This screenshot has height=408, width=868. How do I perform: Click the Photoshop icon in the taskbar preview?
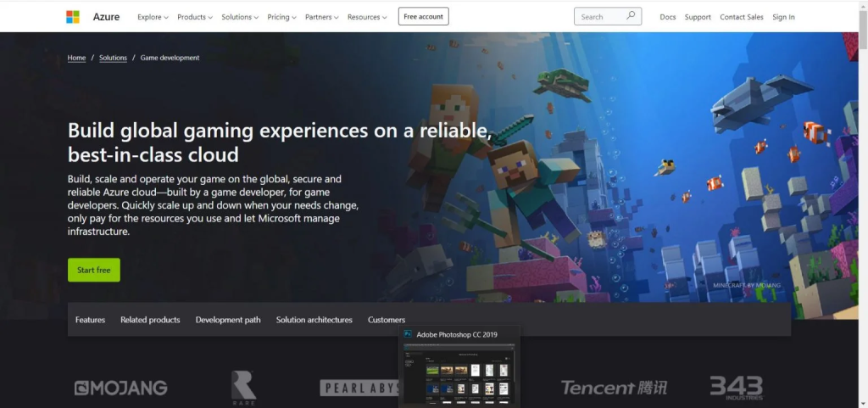click(x=408, y=334)
